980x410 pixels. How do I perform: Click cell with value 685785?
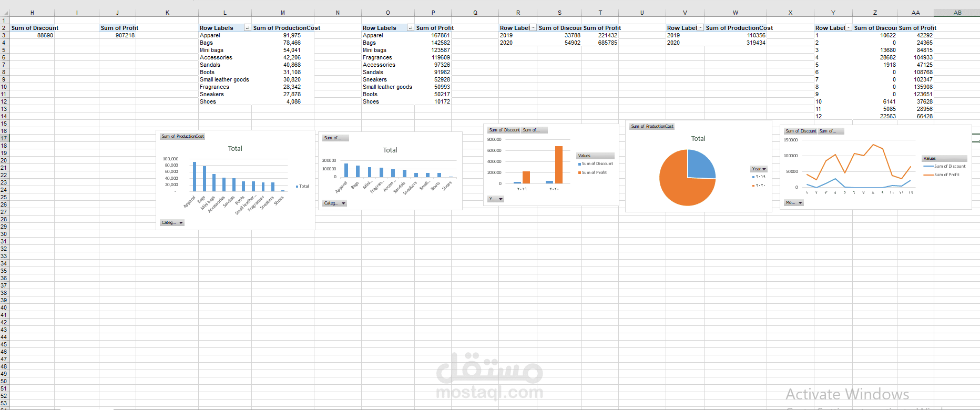(600, 43)
